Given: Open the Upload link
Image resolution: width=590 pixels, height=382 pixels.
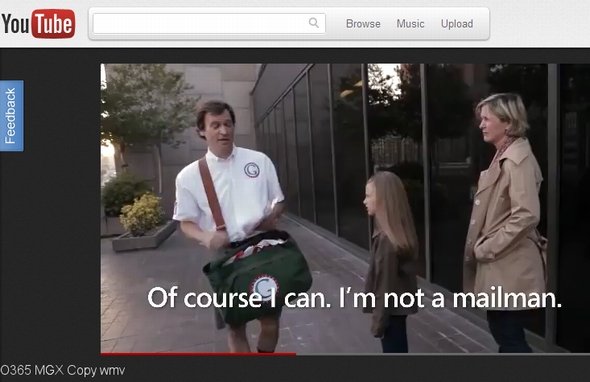Looking at the screenshot, I should pos(457,24).
